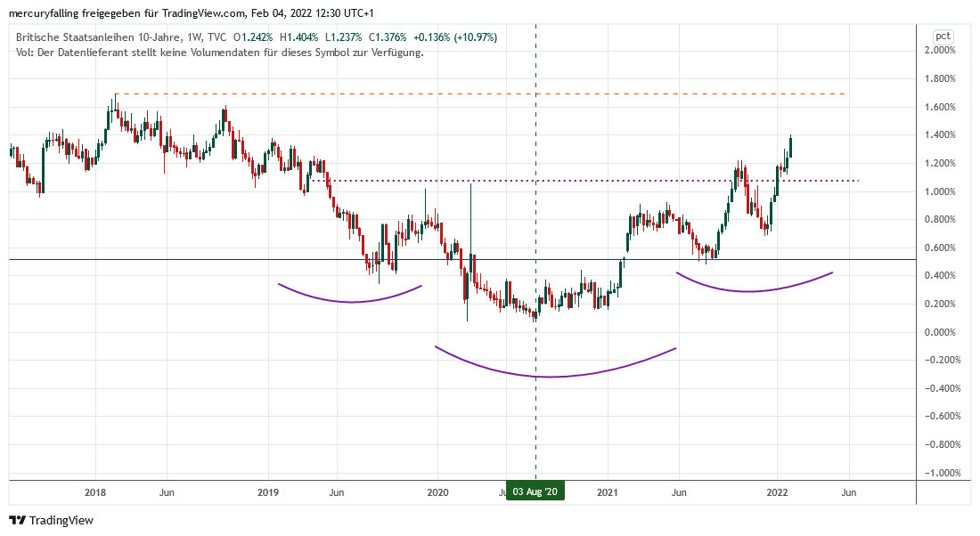Select the 03 Aug '20 date marker
This screenshot has width=980, height=536.
[535, 491]
